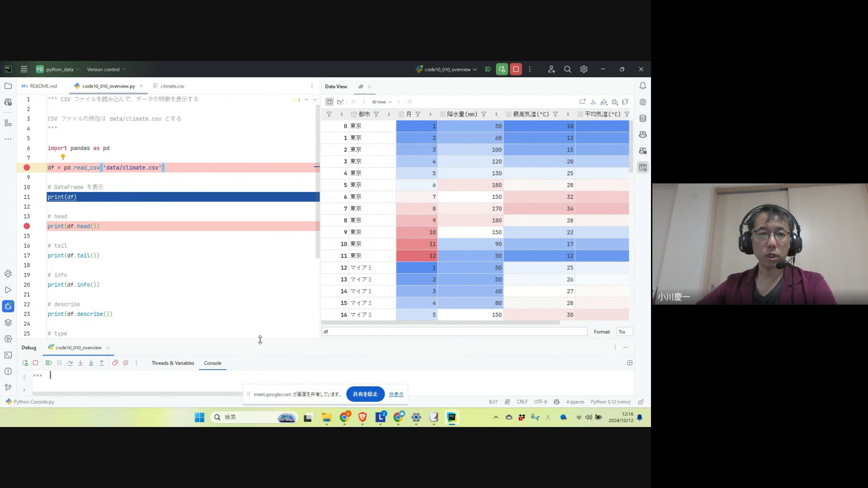Viewport: 868px width, 488px height.
Task: Switch Data View to chart mode
Action: pyautogui.click(x=340, y=102)
